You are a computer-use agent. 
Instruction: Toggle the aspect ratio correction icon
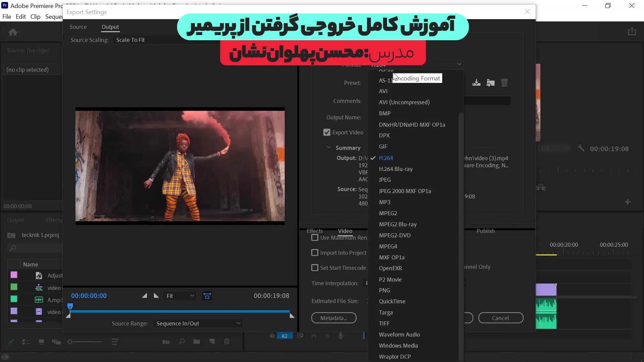pyautogui.click(x=207, y=296)
